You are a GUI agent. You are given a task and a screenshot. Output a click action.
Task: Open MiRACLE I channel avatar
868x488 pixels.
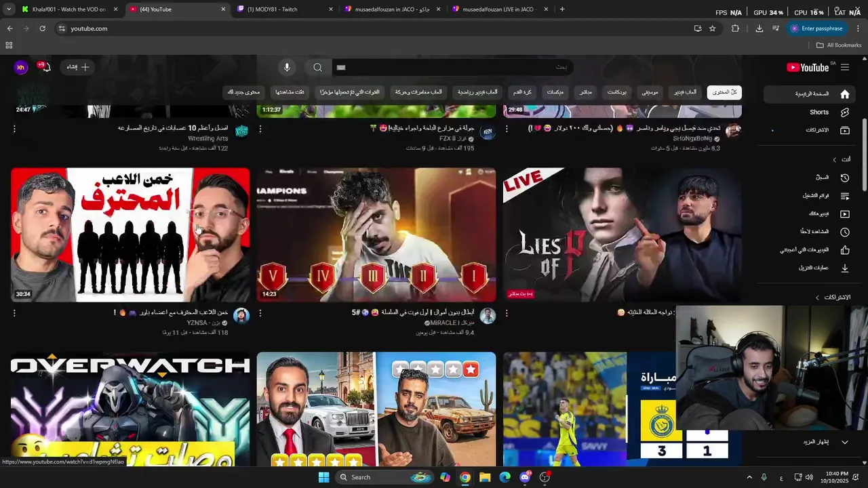[x=488, y=316]
